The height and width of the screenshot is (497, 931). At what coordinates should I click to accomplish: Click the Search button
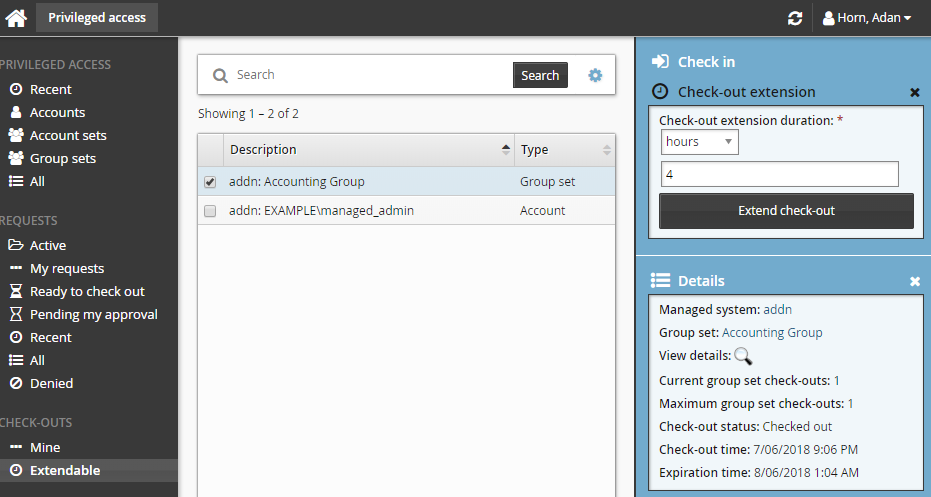pyautogui.click(x=540, y=75)
